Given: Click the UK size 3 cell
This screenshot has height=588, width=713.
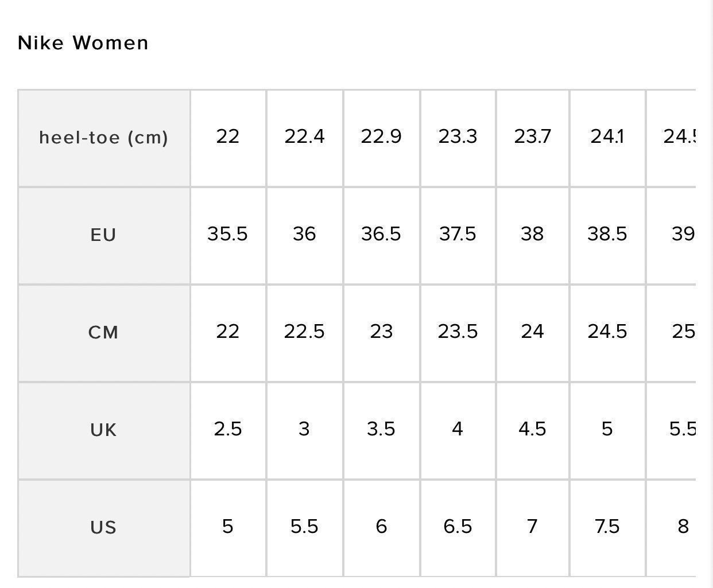Looking at the screenshot, I should 305,431.
